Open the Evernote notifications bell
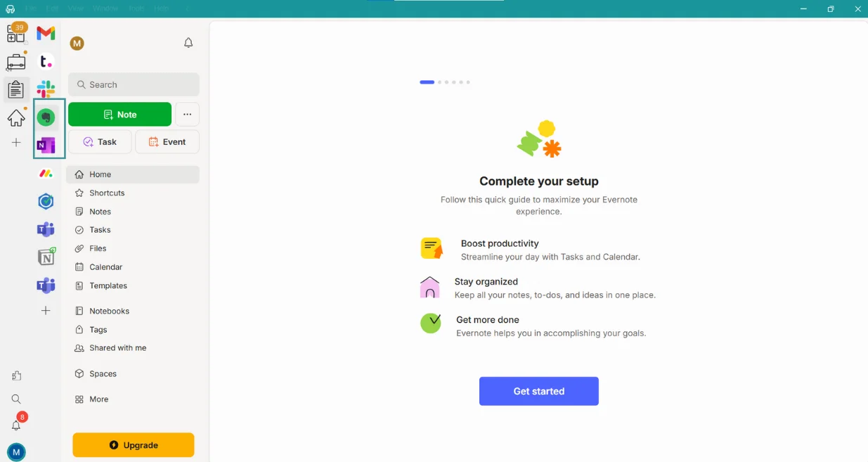 pos(188,43)
